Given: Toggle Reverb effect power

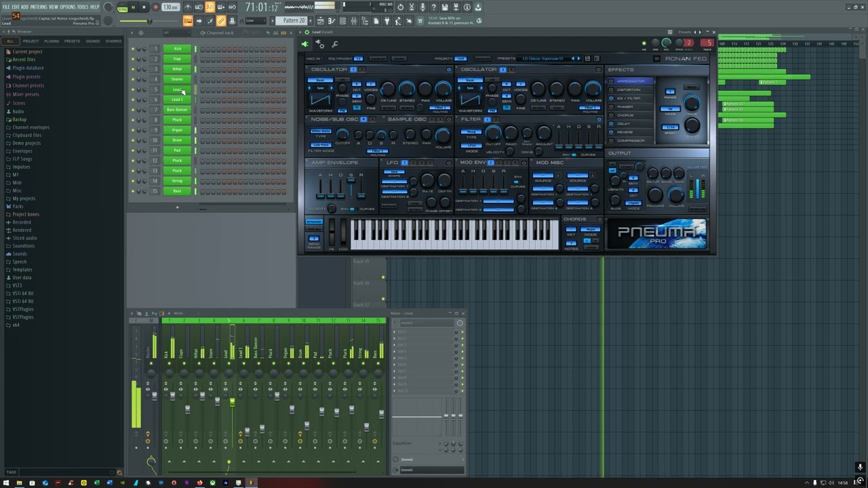Looking at the screenshot, I should pos(611,132).
